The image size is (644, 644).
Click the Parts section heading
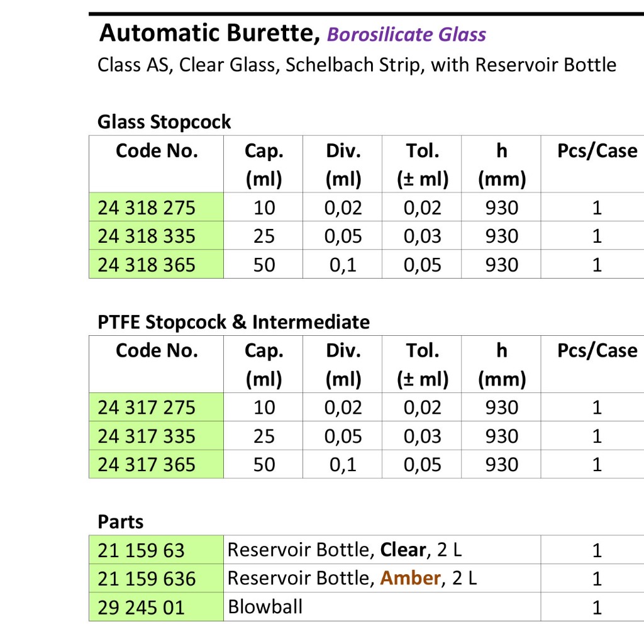point(120,522)
